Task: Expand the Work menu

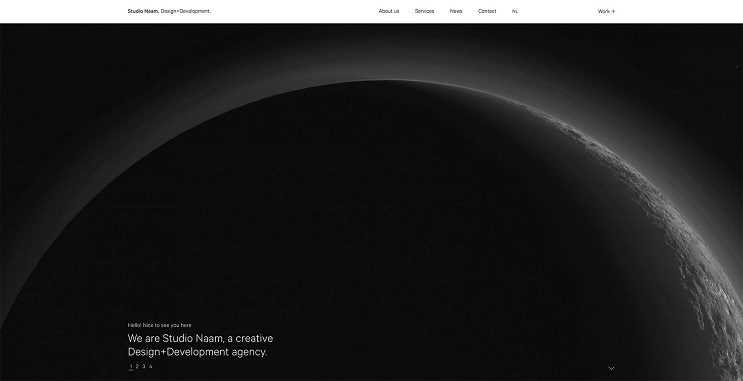Action: tap(606, 11)
